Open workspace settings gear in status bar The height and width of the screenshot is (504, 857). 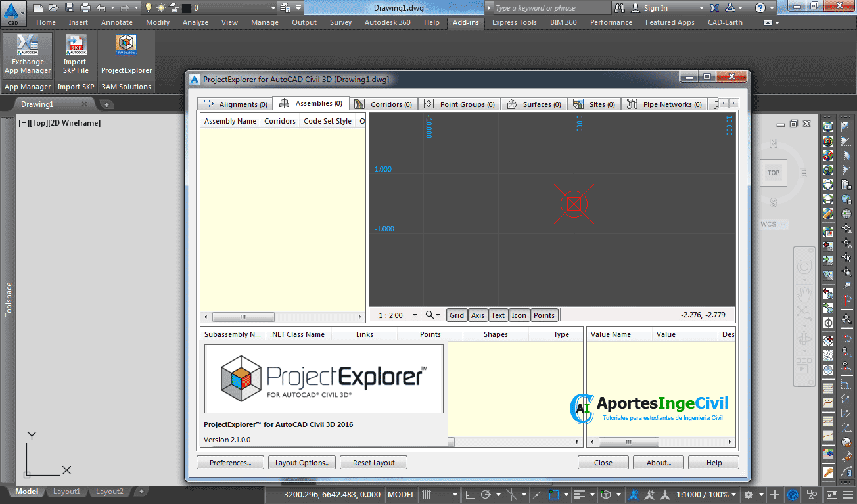[748, 494]
